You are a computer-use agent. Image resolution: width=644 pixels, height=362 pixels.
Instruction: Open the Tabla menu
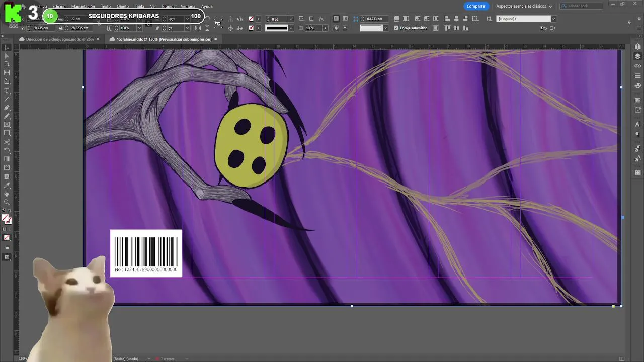(x=139, y=6)
